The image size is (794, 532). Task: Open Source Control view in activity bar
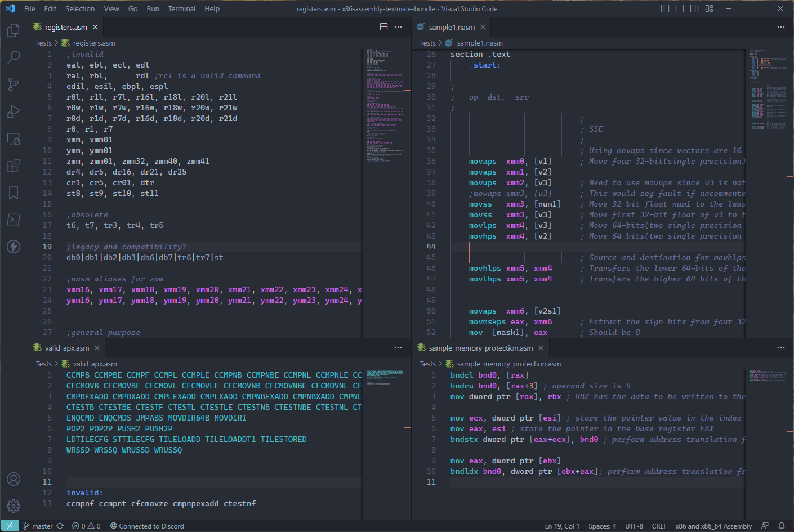[14, 84]
